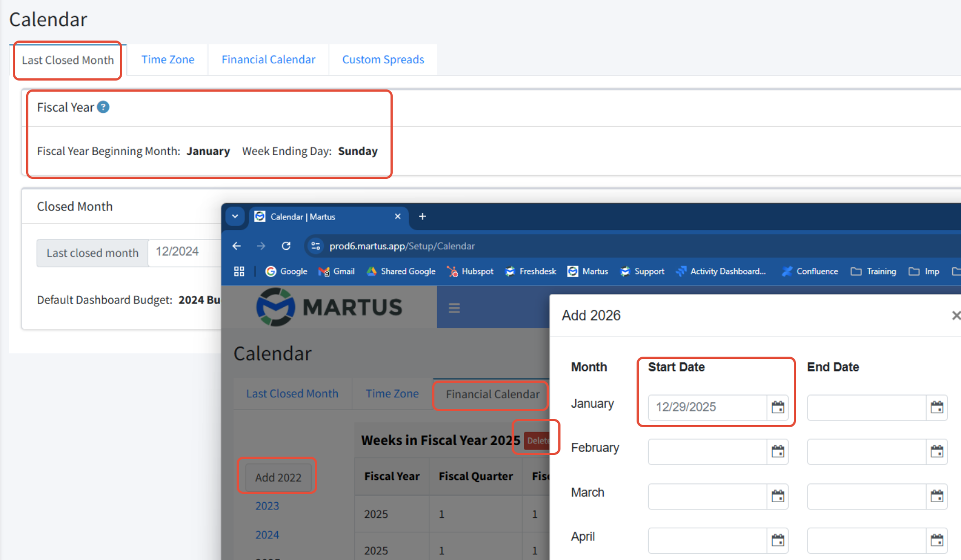Click the April End Date field
961x560 pixels.
tap(867, 540)
